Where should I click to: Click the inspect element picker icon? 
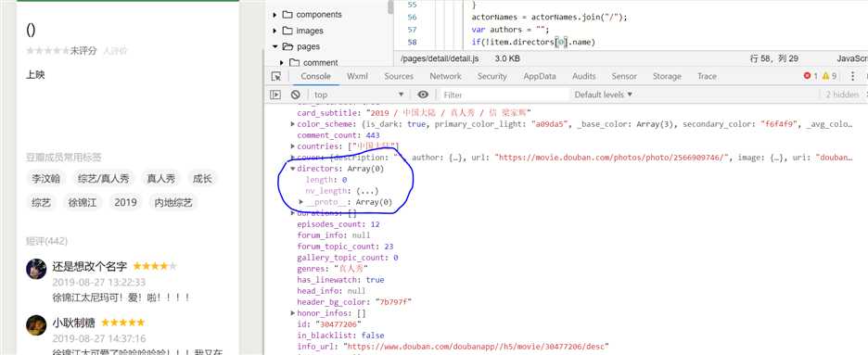pyautogui.click(x=275, y=76)
